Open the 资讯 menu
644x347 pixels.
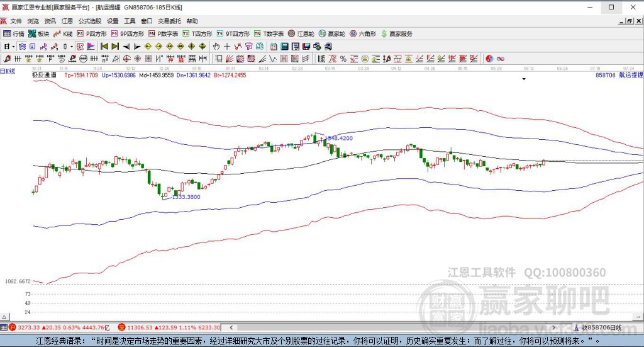(x=50, y=21)
